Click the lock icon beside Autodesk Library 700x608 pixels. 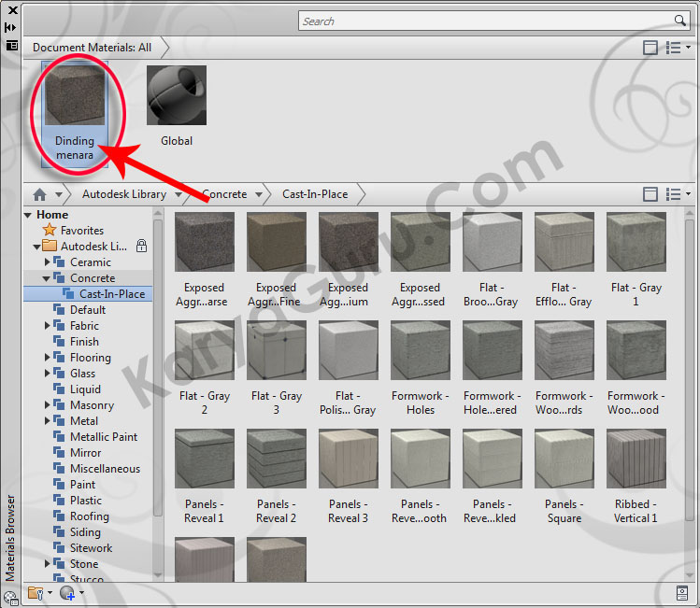[x=141, y=247]
